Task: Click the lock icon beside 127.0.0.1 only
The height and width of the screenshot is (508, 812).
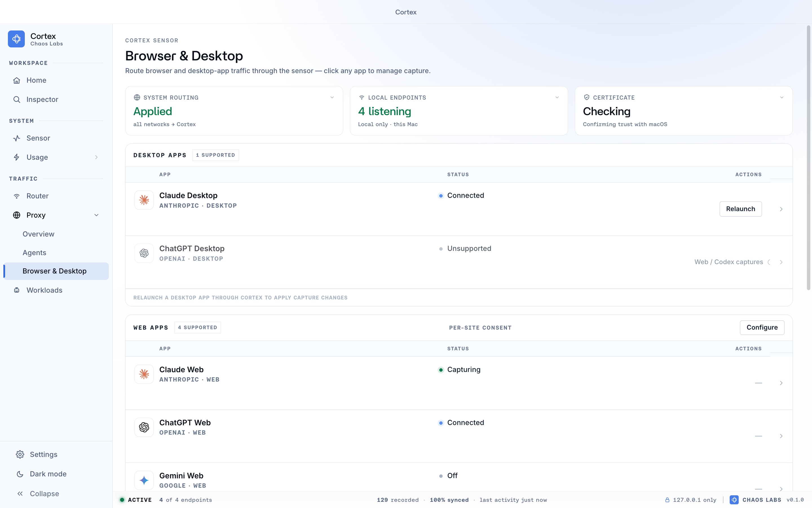Action: [x=667, y=500]
